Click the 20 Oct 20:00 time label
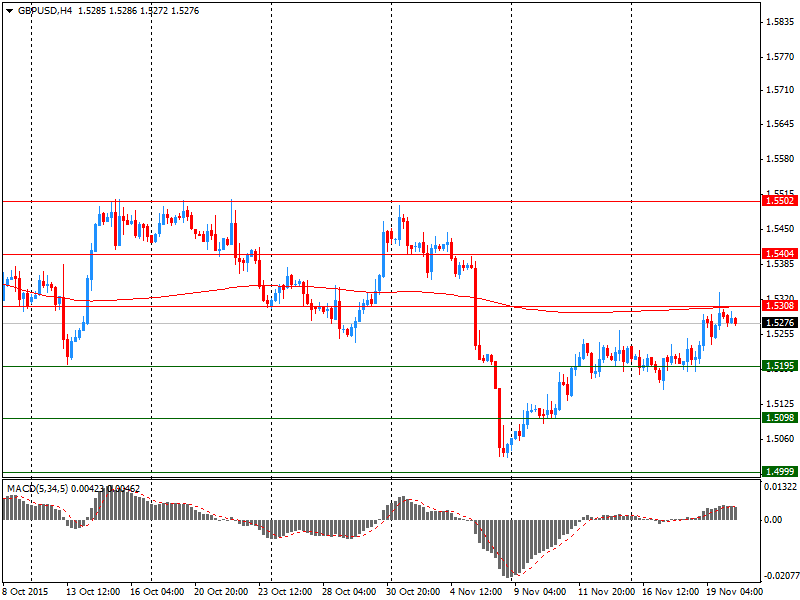800x600 pixels. [x=221, y=592]
